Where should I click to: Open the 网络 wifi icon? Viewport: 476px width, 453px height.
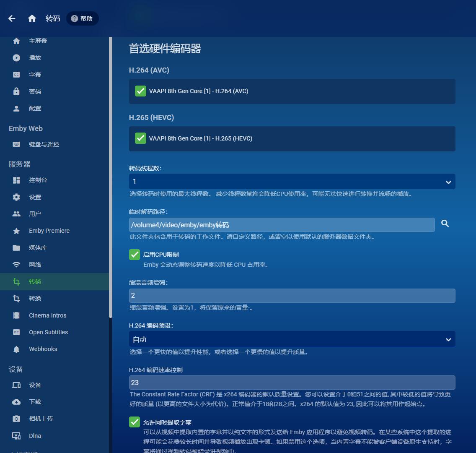tap(16, 265)
